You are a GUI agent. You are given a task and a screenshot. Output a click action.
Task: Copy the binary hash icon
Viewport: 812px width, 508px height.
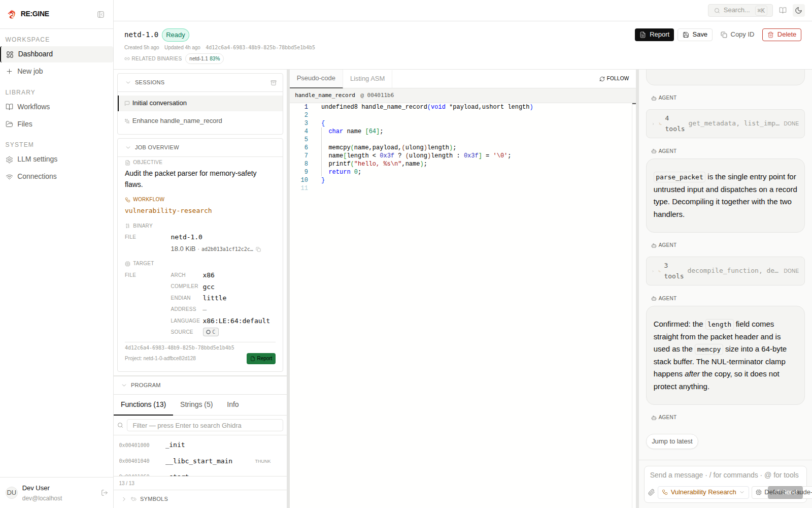[258, 249]
